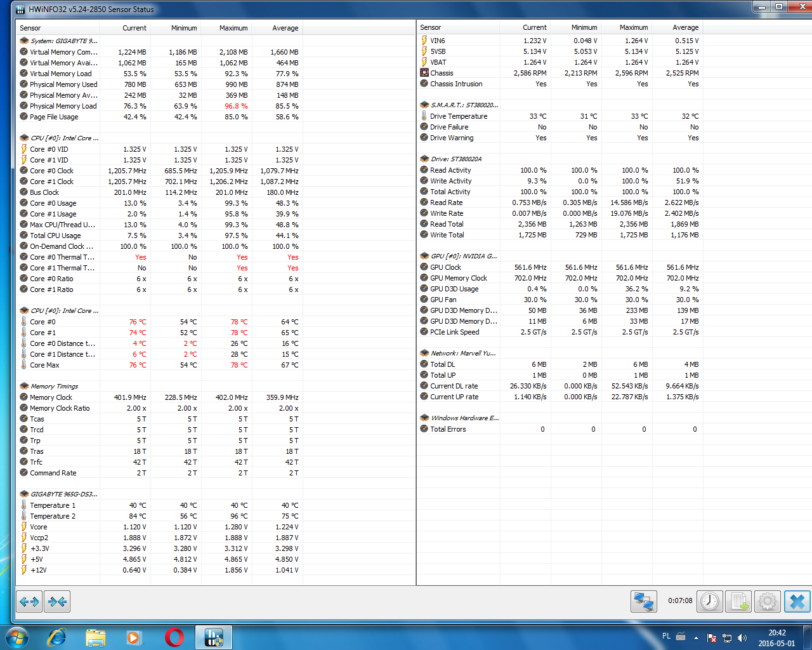This screenshot has height=650, width=812.
Task: Click the 0:07:08 elapsed time readout
Action: 680,600
